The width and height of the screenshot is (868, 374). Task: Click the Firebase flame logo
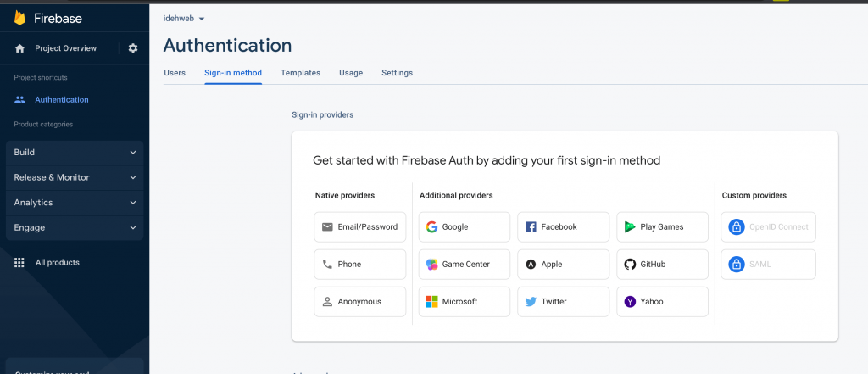click(x=20, y=18)
